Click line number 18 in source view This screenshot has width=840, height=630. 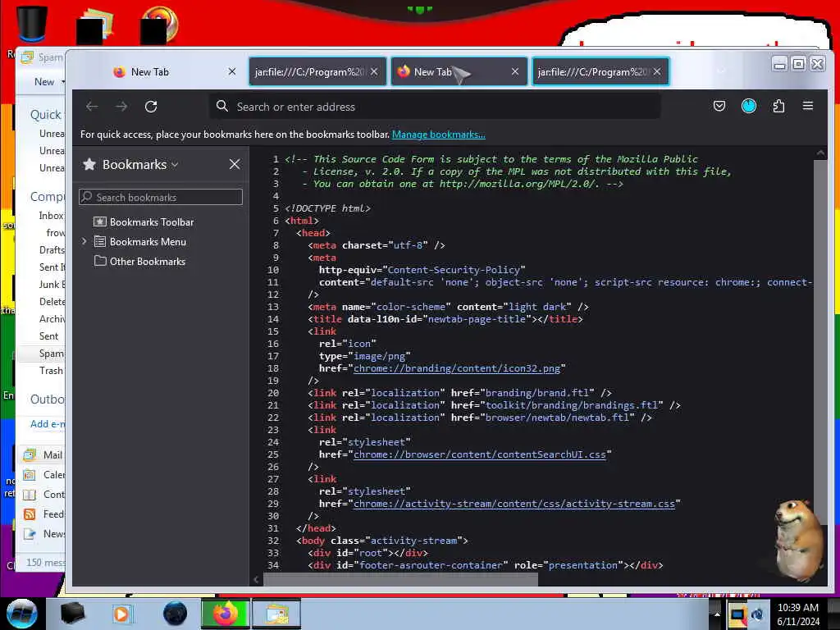pos(272,368)
